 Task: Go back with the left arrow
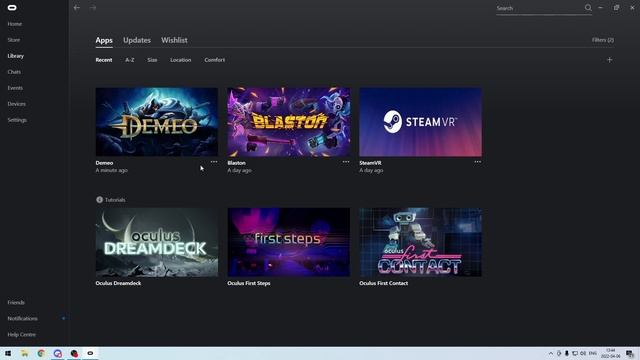pos(77,8)
